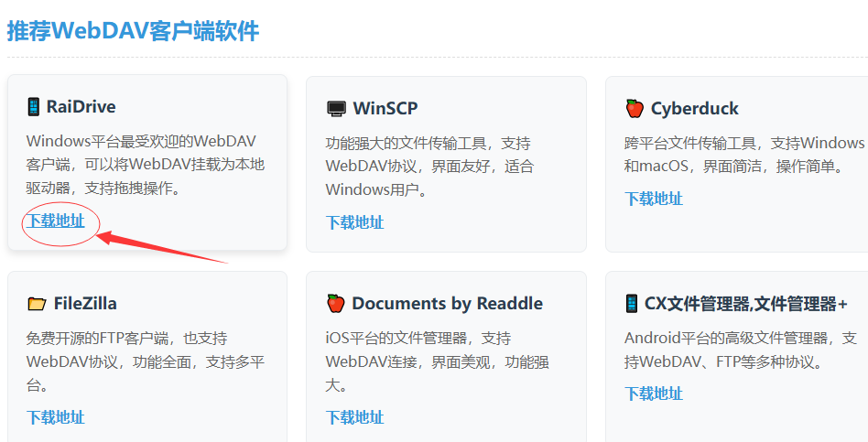
Task: Click the monitor icon beside WinSCP
Action: click(336, 108)
